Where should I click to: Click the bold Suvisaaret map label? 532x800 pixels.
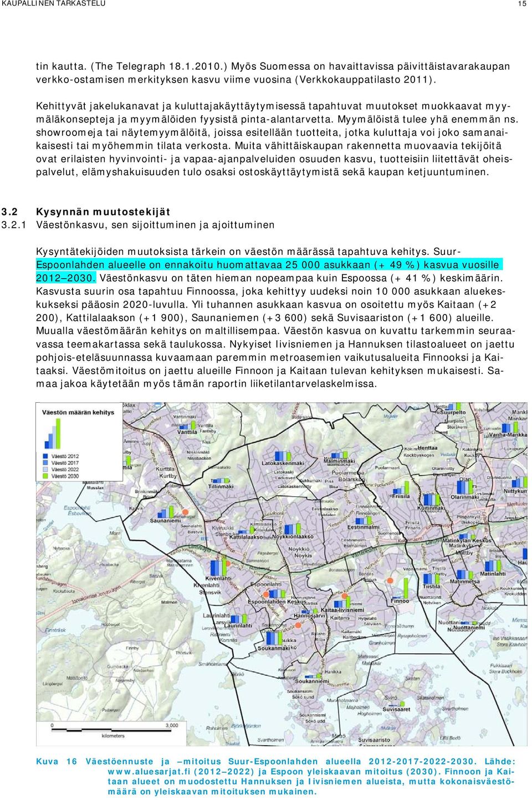pyautogui.click(x=396, y=709)
